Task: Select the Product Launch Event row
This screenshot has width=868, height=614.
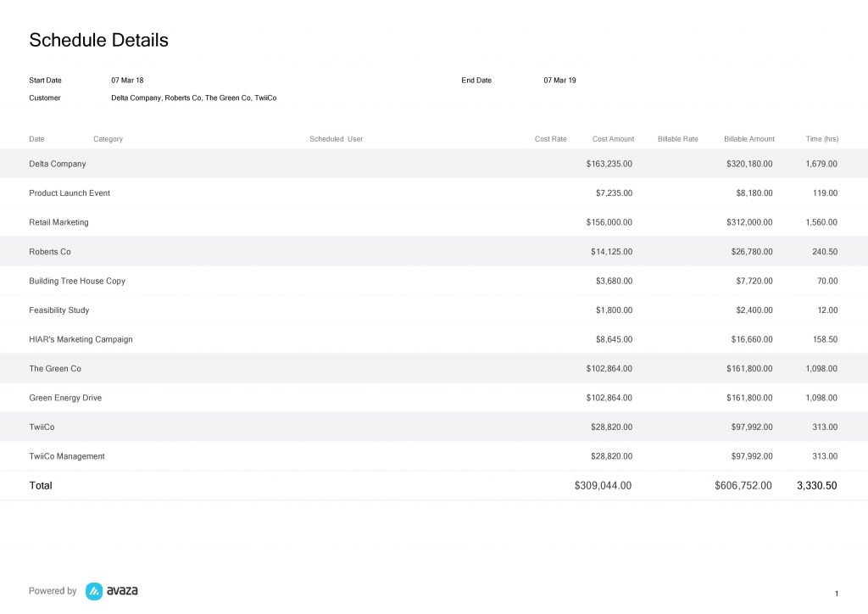Action: (x=70, y=193)
